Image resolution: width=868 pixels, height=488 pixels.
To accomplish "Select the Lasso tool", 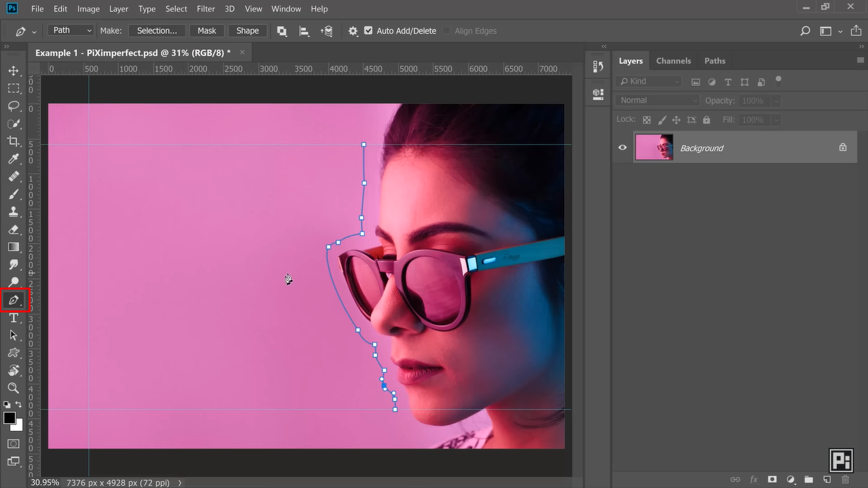I will click(14, 106).
